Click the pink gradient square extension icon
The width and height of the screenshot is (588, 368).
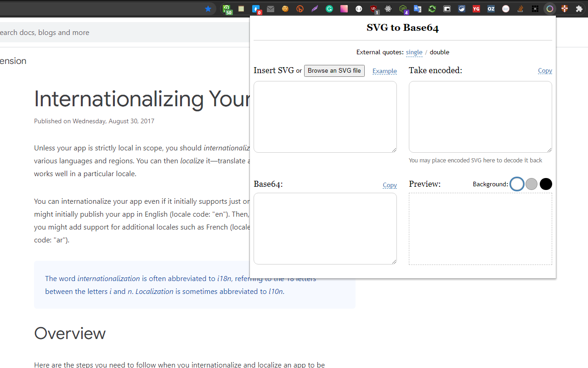click(344, 9)
